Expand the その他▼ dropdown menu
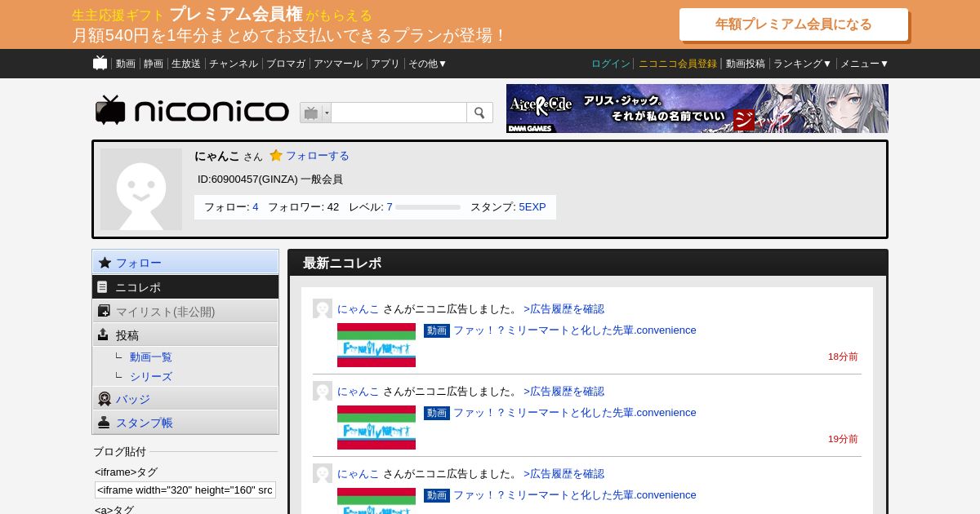 [428, 64]
